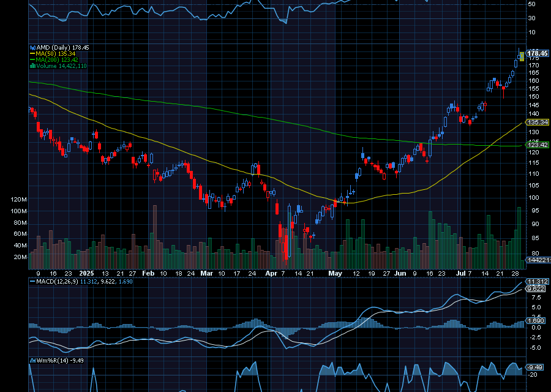
Task: Click the yellow line swatch before MA(50)
Action: (32, 54)
